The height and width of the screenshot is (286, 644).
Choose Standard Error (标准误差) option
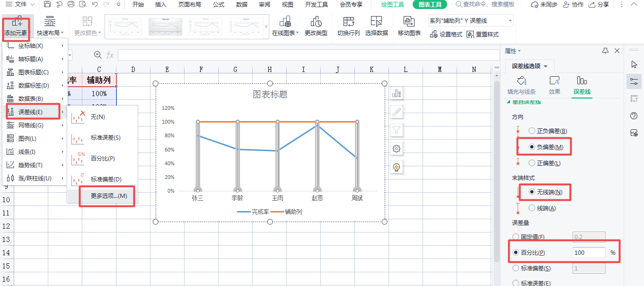102,138
